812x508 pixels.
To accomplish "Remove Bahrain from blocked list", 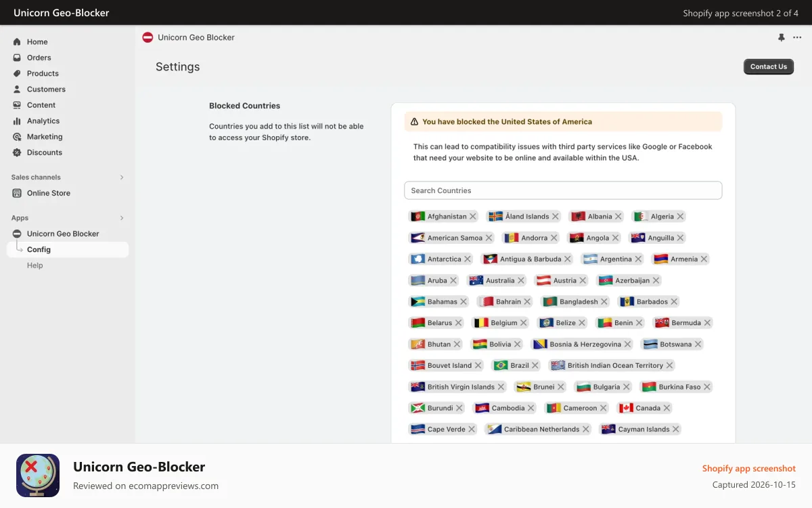I will coord(528,301).
